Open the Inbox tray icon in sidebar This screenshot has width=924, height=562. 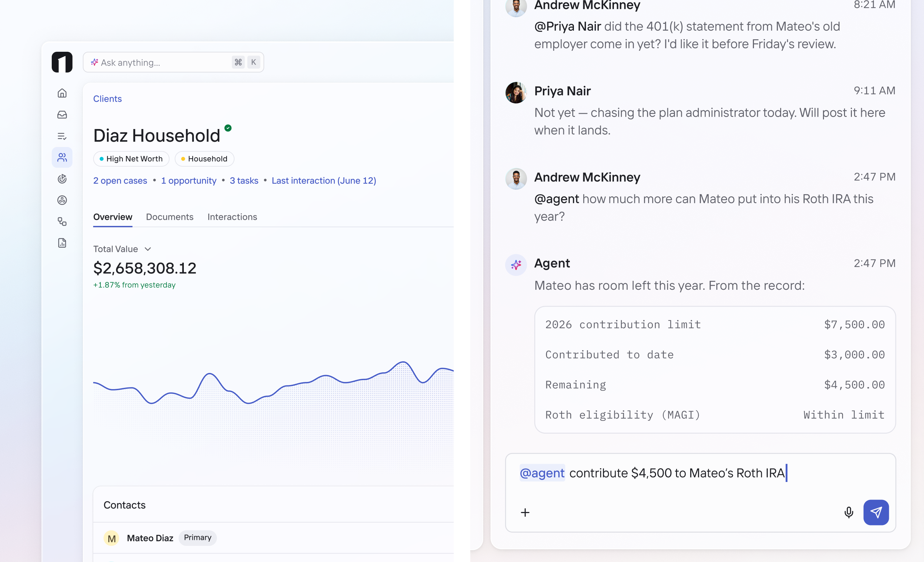click(62, 115)
